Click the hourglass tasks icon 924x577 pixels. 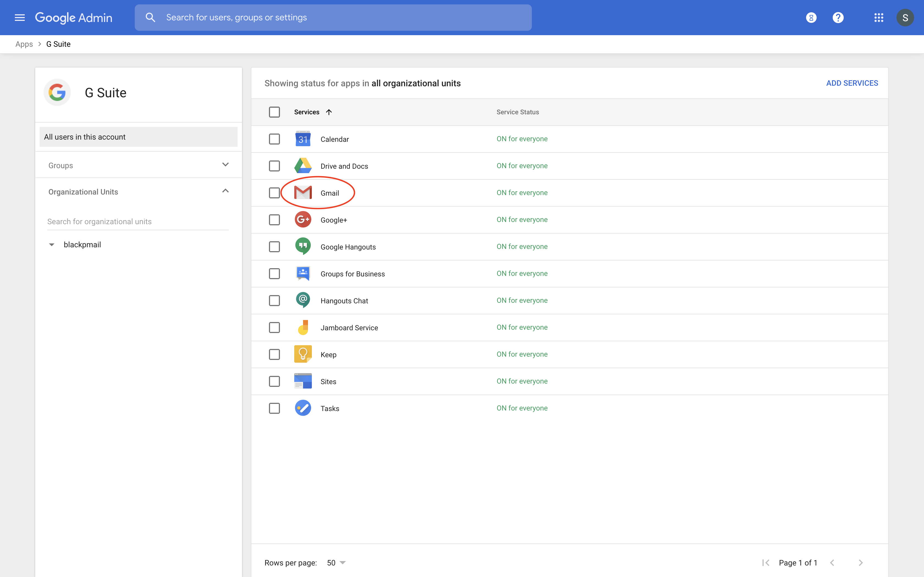coord(811,18)
